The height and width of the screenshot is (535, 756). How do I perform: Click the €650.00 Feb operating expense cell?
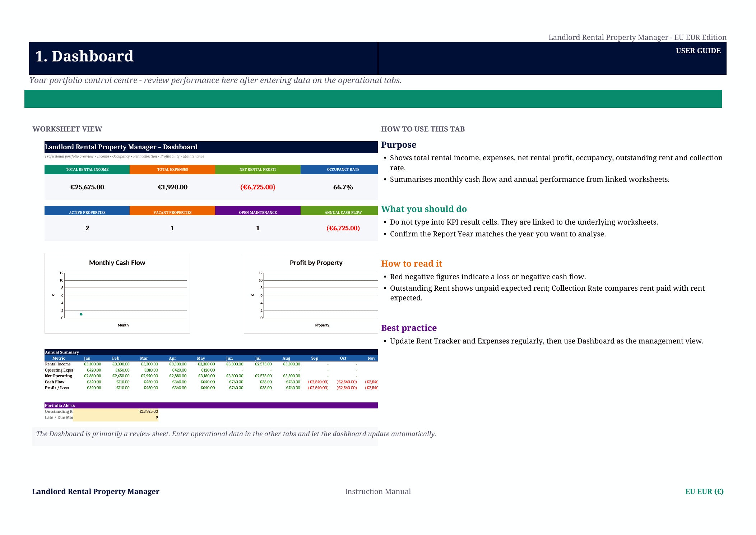point(122,370)
